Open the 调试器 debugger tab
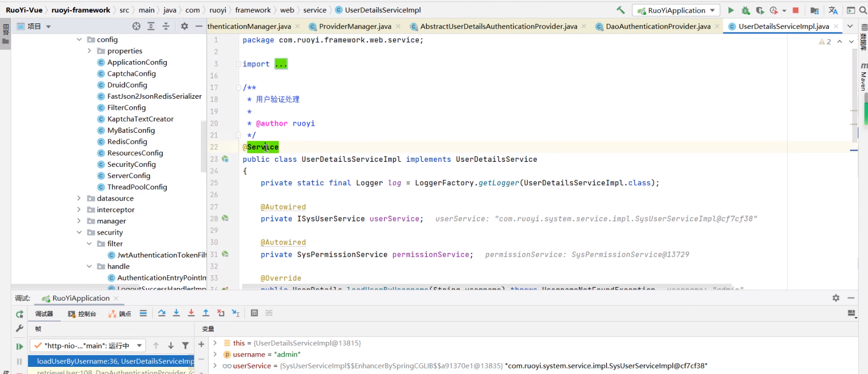The image size is (868, 374). coord(44,314)
